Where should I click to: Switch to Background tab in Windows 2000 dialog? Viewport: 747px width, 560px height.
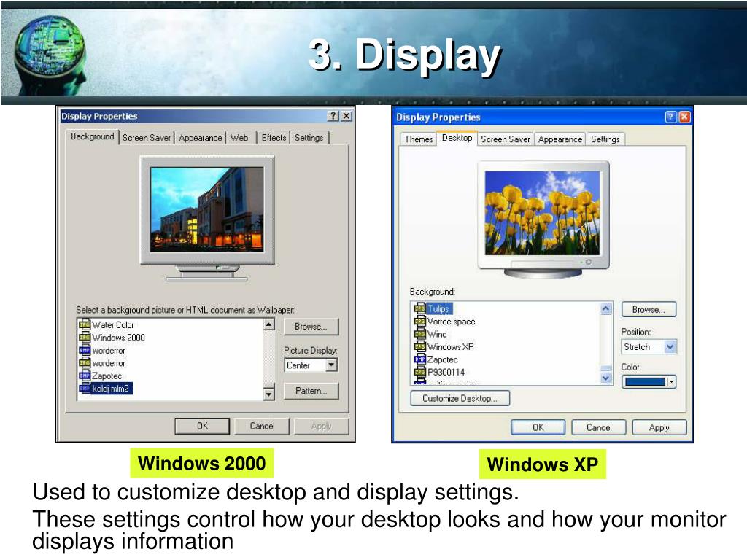coord(93,136)
